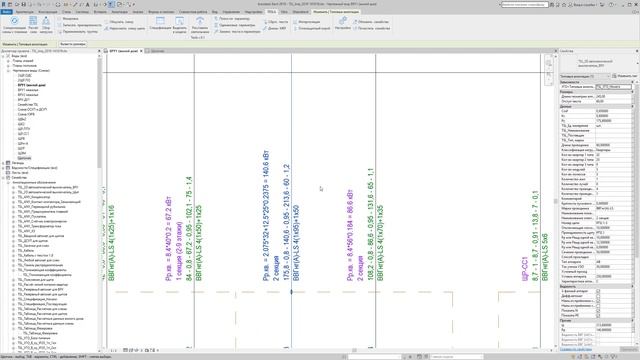This screenshot has height=360, width=640.
Task: Toggle the Дифф.автомат checkbox
Action: pos(598,296)
